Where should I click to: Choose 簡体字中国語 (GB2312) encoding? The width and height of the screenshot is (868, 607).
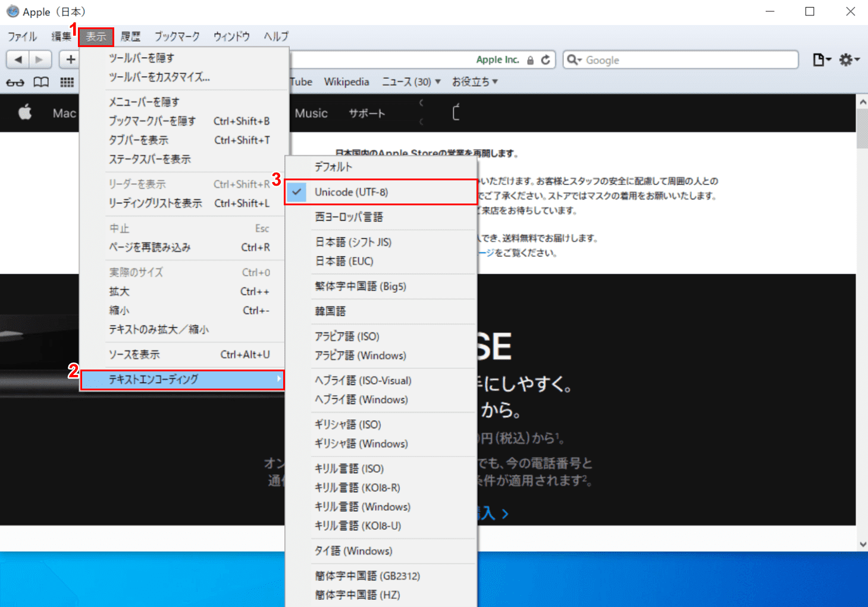click(381, 575)
